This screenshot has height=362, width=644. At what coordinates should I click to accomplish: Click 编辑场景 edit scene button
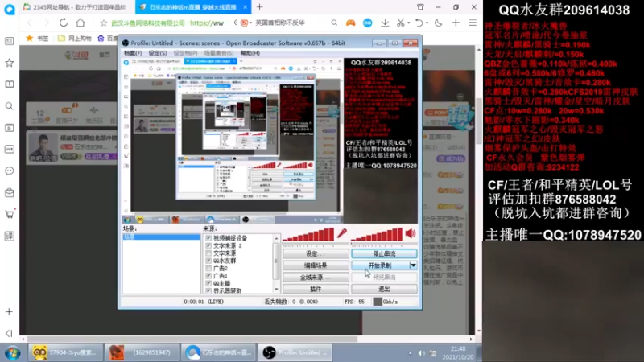tap(316, 265)
